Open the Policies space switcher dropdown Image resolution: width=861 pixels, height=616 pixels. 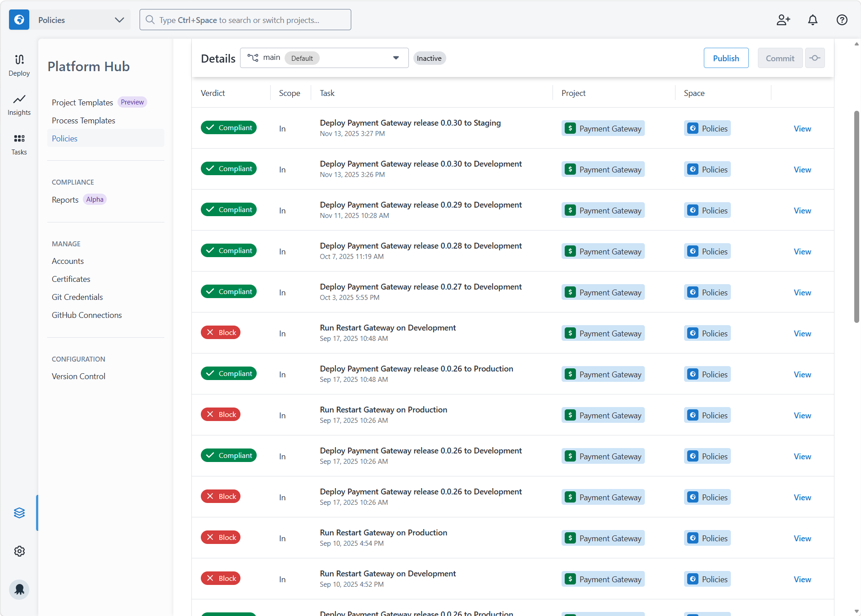[x=80, y=20]
